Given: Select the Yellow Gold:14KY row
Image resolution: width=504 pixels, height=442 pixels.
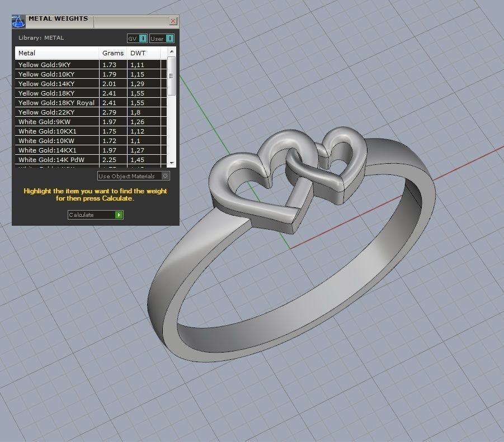Looking at the screenshot, I should point(91,83).
